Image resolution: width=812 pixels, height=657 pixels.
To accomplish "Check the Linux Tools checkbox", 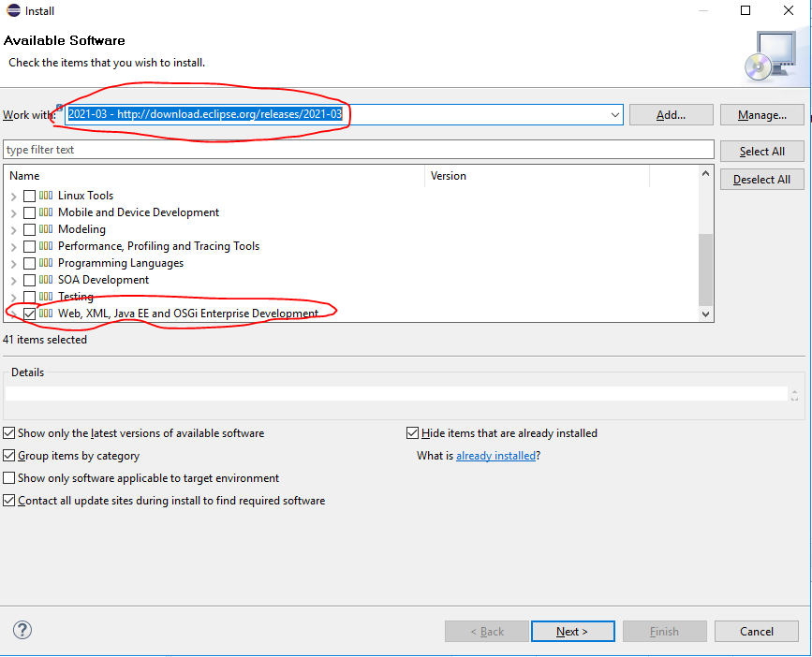I will [30, 196].
